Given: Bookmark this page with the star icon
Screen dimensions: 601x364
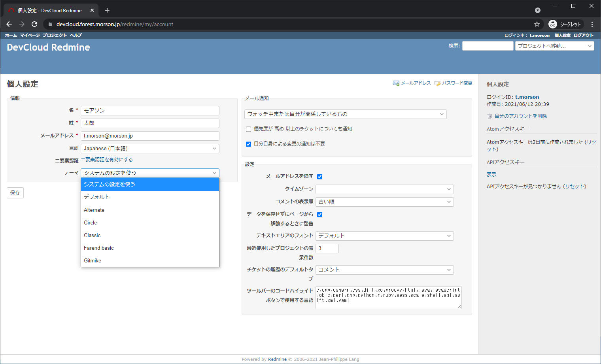Looking at the screenshot, I should (x=537, y=24).
